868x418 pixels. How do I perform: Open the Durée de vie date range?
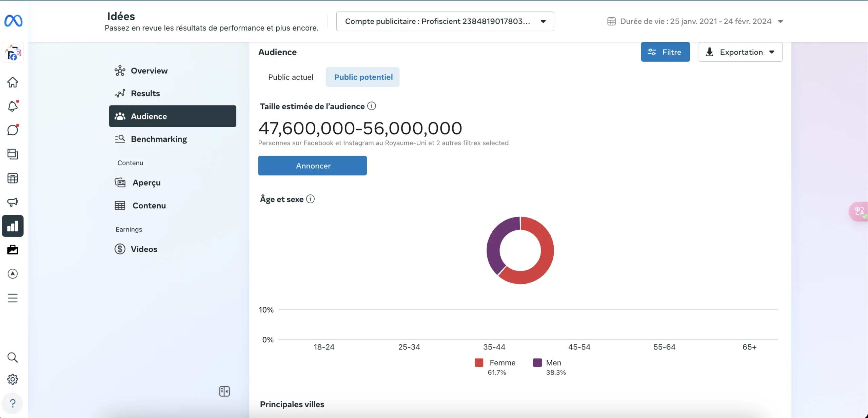tap(695, 21)
